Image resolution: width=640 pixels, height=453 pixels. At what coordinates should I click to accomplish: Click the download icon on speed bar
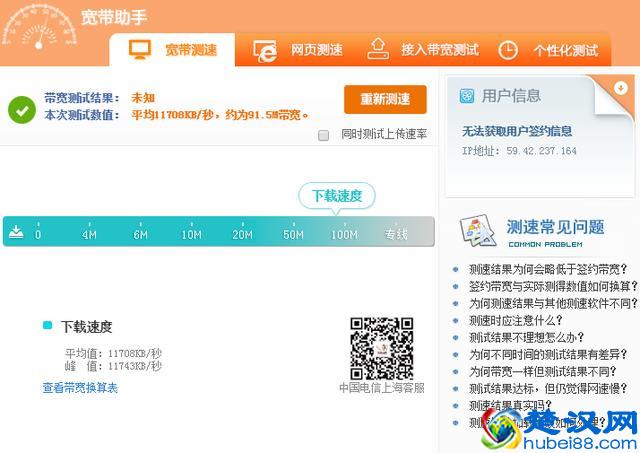16,231
